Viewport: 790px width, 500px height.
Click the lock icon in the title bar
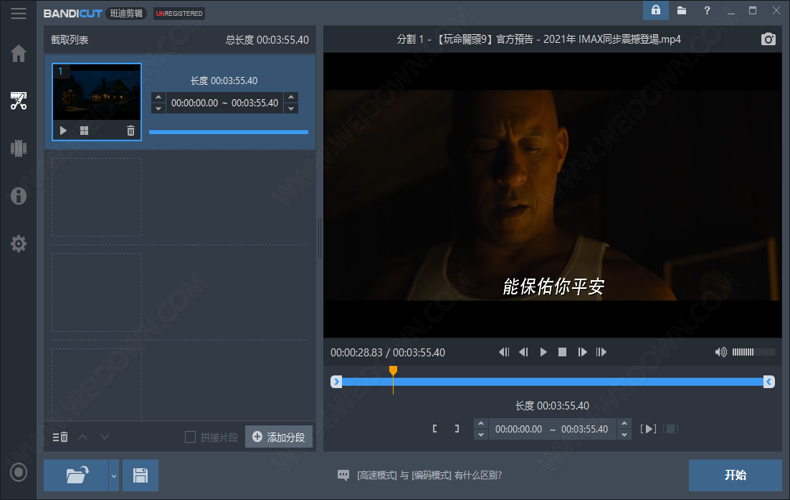[x=656, y=11]
